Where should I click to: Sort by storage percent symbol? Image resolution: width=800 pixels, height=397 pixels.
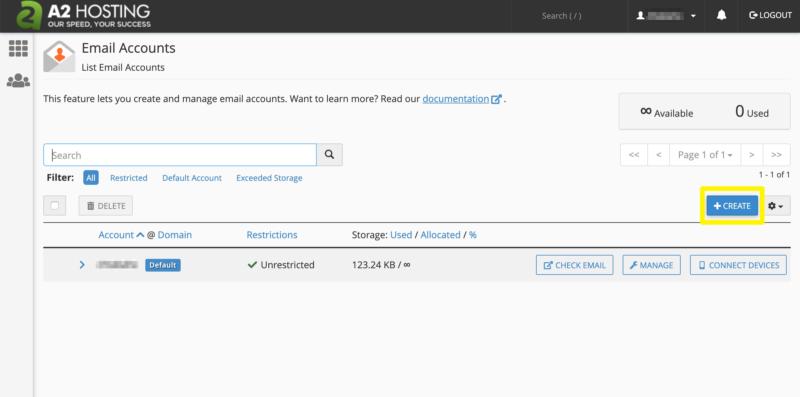point(473,235)
